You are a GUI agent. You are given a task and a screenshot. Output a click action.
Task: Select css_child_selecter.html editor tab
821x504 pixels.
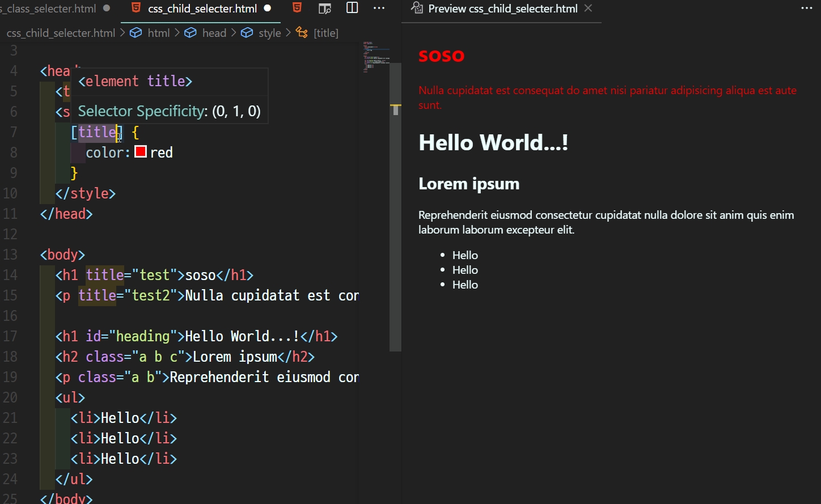point(202,9)
